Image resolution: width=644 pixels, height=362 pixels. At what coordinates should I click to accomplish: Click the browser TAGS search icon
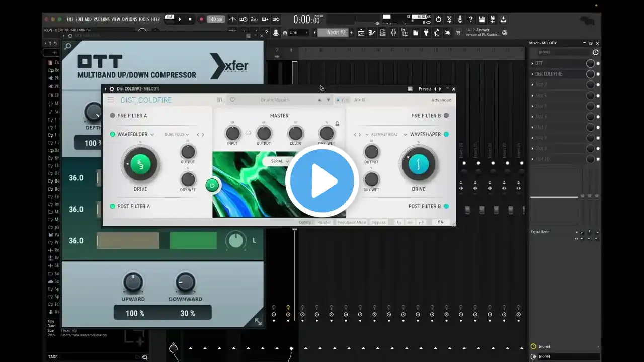(x=145, y=357)
